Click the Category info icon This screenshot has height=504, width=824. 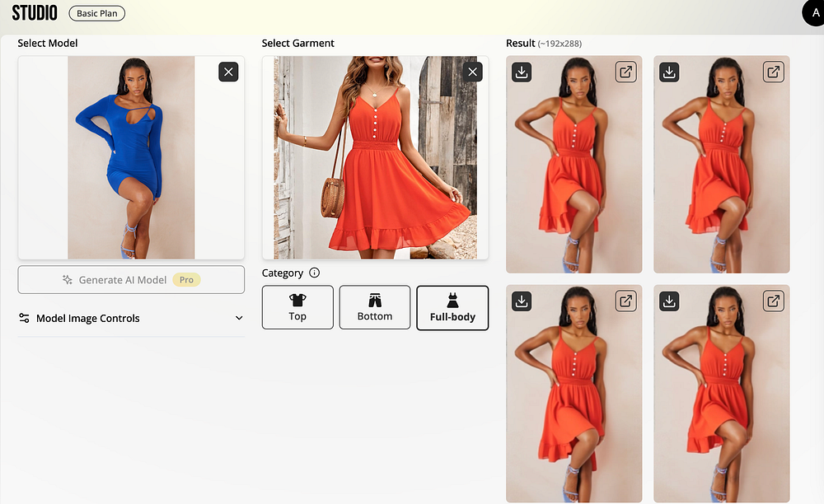point(314,273)
